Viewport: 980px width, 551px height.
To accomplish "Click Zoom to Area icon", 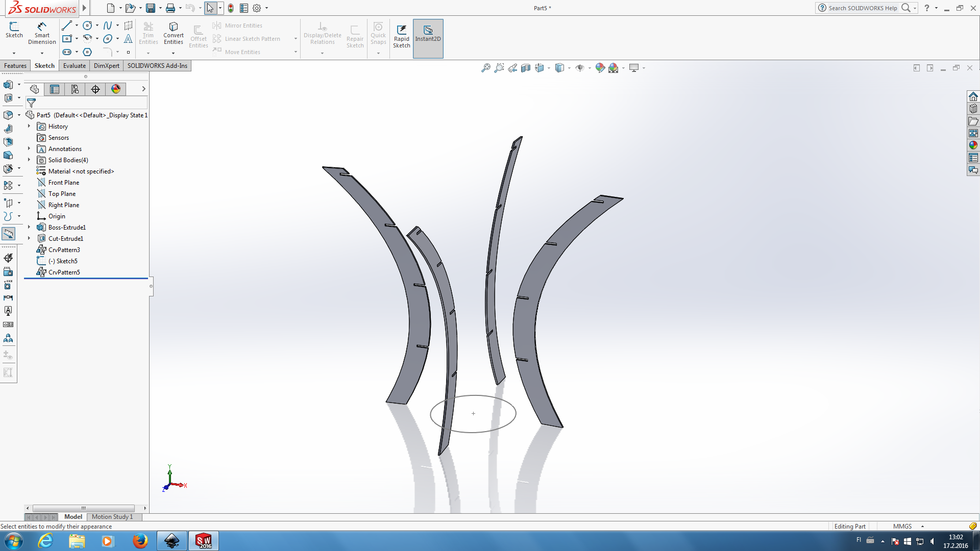I will (499, 68).
